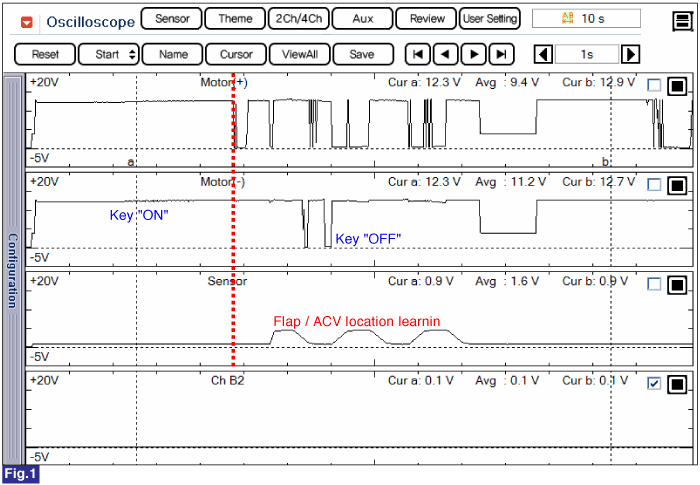Decrease the time base from 1s

point(543,54)
